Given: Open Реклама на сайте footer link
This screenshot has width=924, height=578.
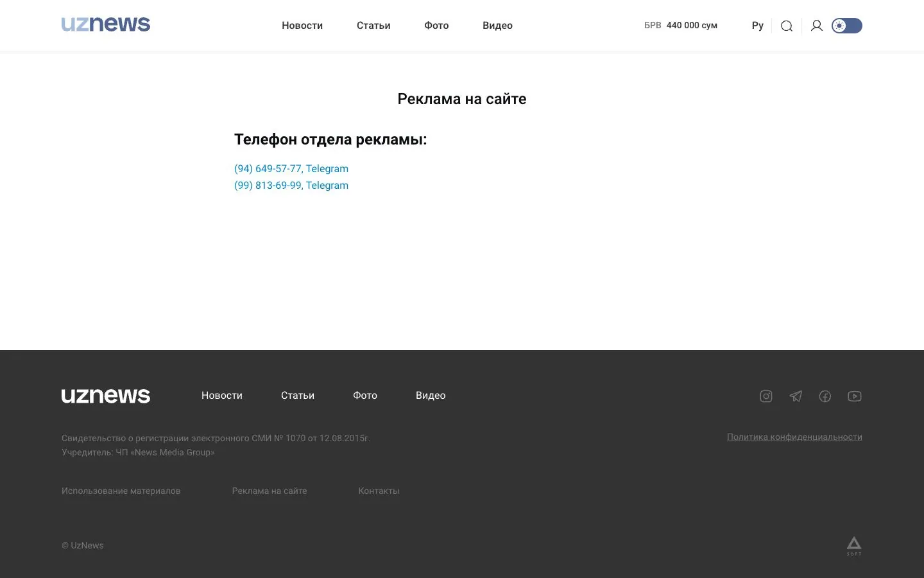Looking at the screenshot, I should (269, 491).
